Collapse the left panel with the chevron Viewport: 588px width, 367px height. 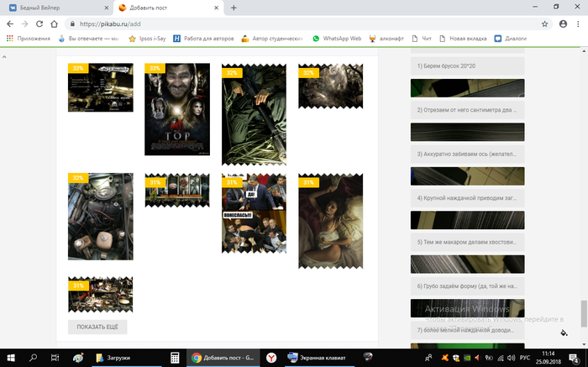4,56
